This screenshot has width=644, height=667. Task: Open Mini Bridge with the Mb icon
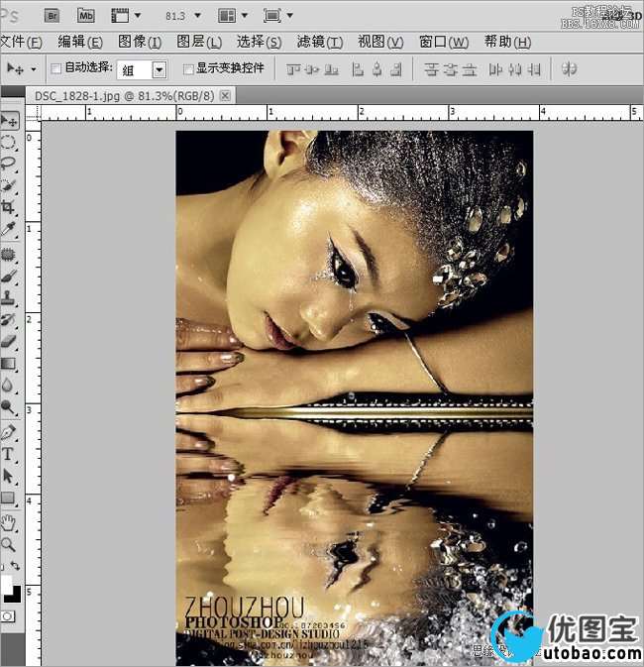85,16
